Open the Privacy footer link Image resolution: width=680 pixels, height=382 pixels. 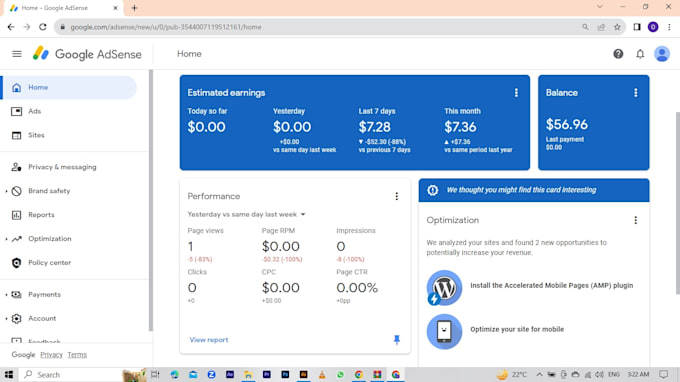coord(51,355)
